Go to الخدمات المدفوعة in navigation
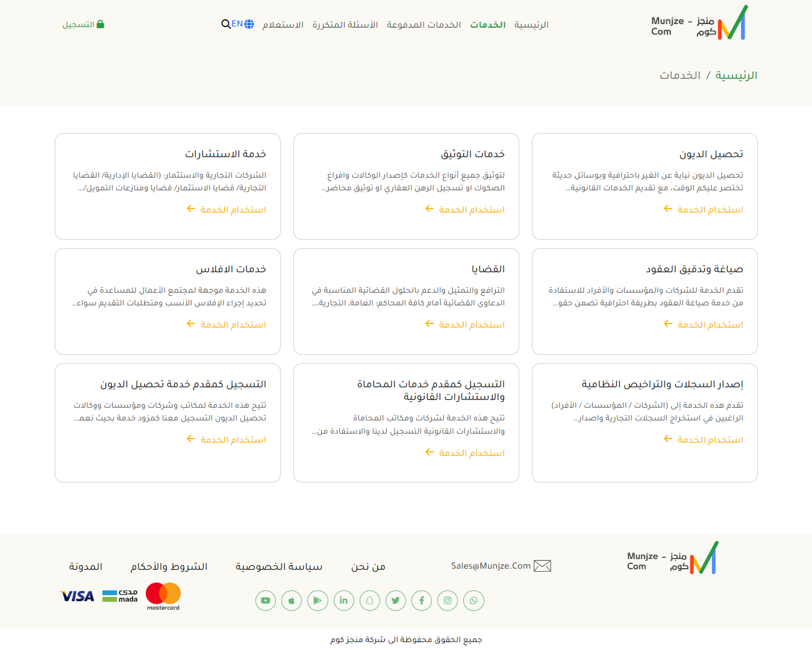The width and height of the screenshot is (812, 650). 423,25
